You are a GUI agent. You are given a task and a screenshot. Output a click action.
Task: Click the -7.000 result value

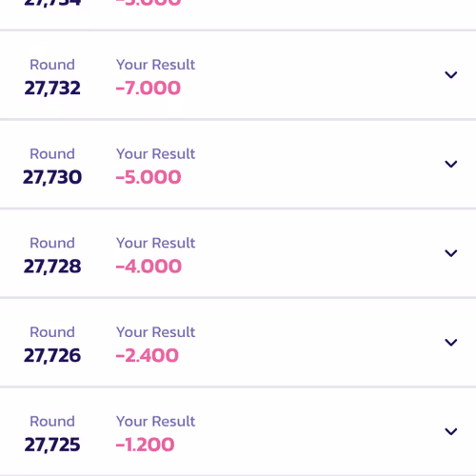tap(149, 88)
